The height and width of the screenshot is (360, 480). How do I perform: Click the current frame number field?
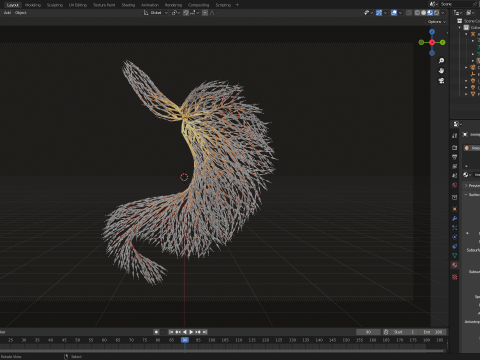(368, 332)
